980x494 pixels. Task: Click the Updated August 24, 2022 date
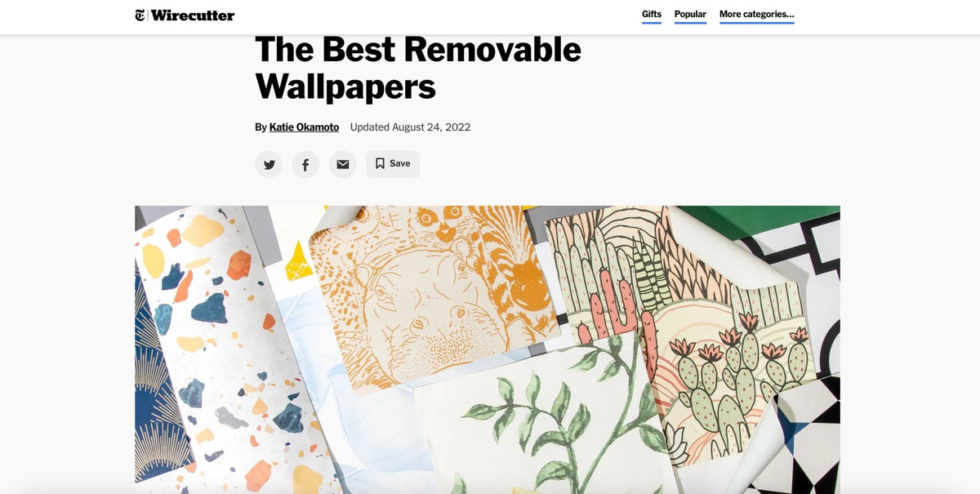(410, 127)
